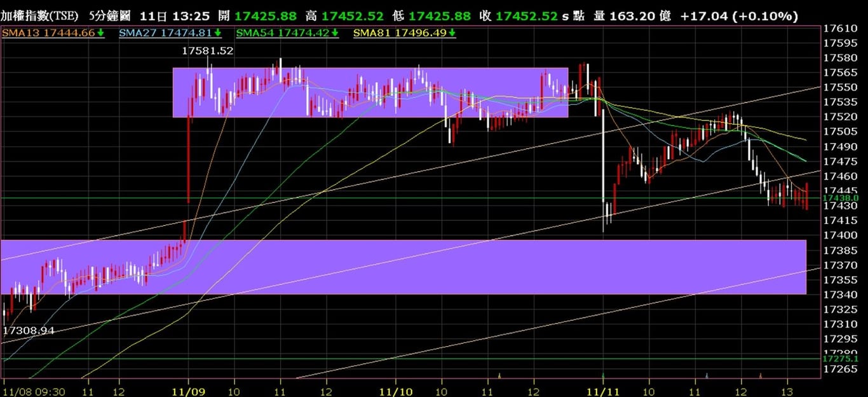
Task: Click the 17370 price axis label
Action: coord(840,265)
